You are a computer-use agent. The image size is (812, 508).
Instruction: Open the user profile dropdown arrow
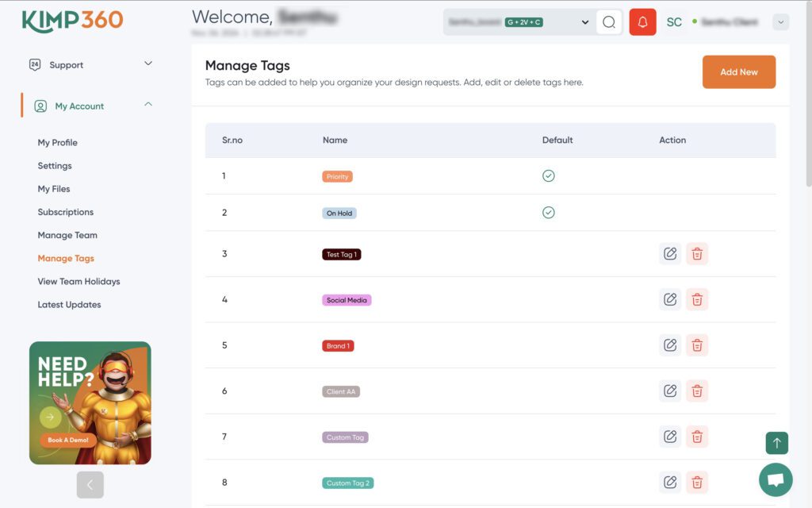[x=781, y=22]
